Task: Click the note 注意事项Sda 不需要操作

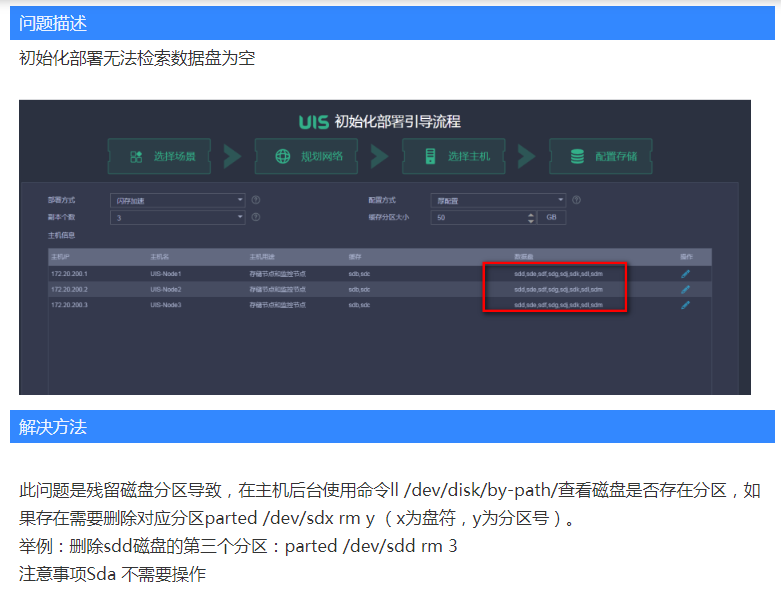Action: [112, 574]
